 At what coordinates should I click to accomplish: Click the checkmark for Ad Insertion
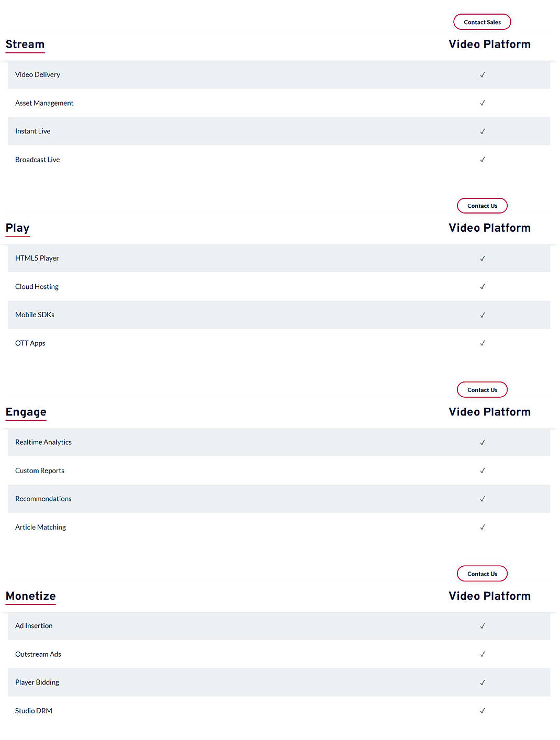[x=482, y=626]
